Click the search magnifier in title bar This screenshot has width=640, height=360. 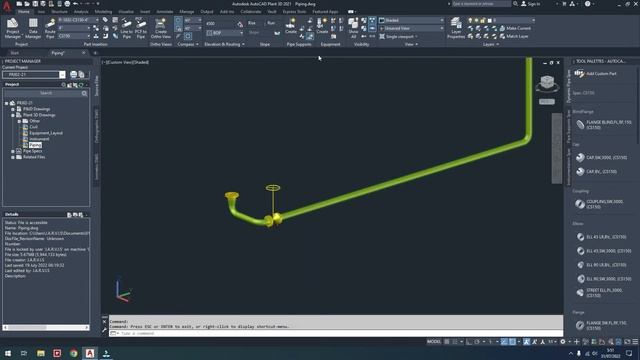(516, 4)
